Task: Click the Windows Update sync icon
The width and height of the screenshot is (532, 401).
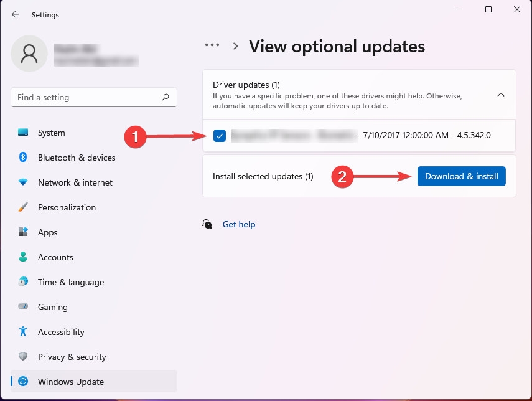Action: pos(23,381)
